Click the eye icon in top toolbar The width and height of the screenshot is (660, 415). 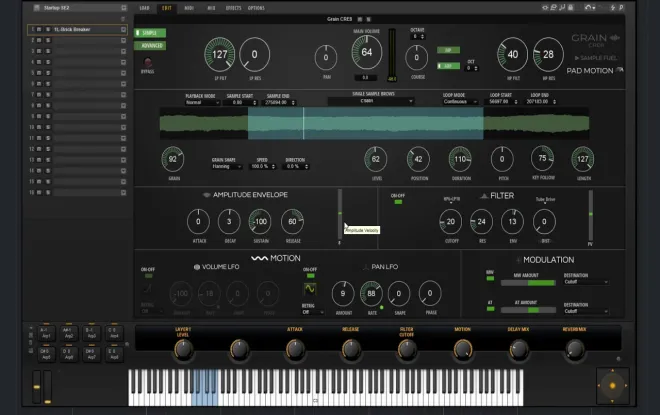click(x=545, y=8)
